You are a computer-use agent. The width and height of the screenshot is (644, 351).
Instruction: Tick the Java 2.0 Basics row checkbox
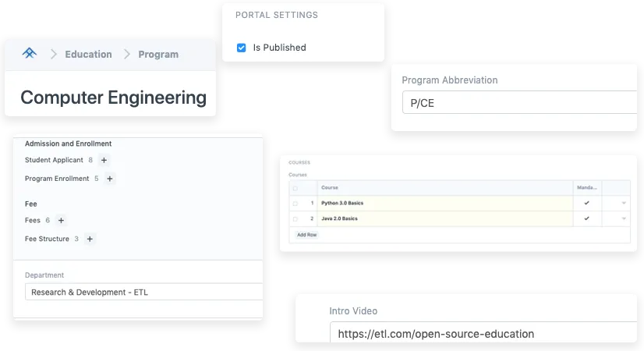[295, 219]
